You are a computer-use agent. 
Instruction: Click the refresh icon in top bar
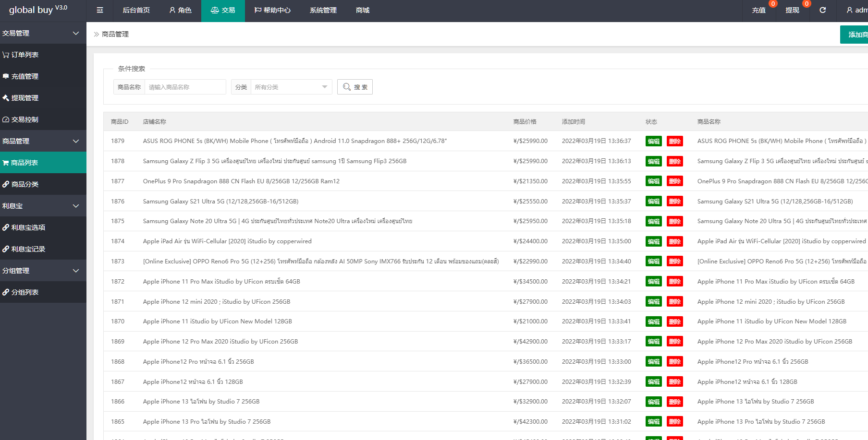[x=822, y=10]
